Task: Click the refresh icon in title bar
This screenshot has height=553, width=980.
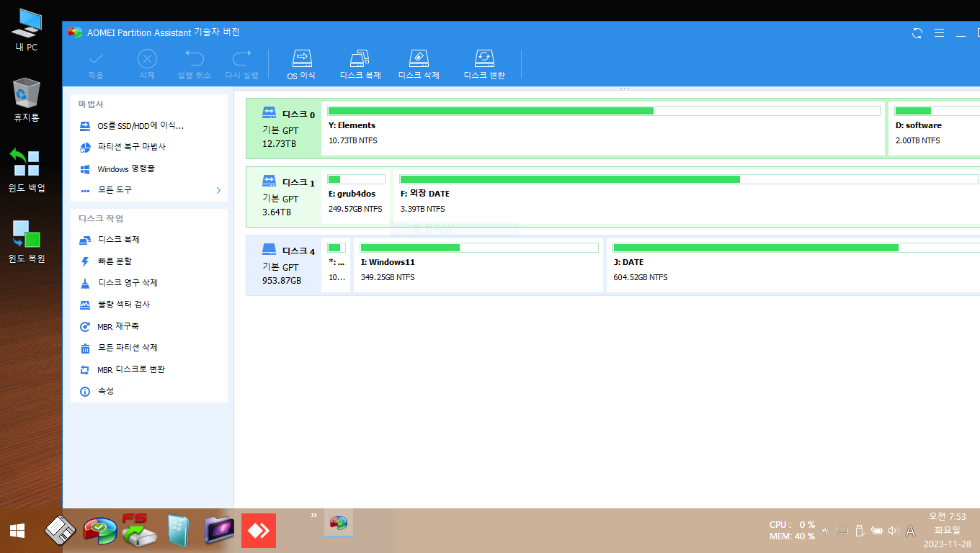Action: click(x=917, y=33)
